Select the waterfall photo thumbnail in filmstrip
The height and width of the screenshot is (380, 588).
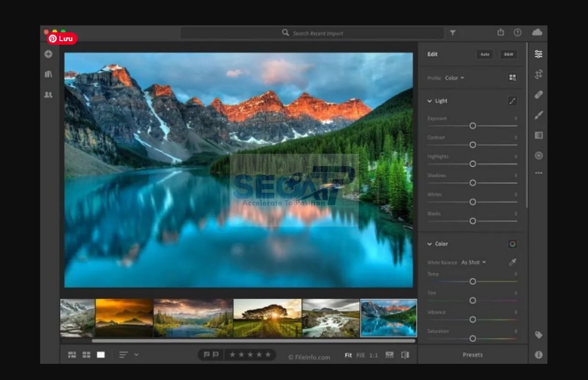click(x=331, y=317)
